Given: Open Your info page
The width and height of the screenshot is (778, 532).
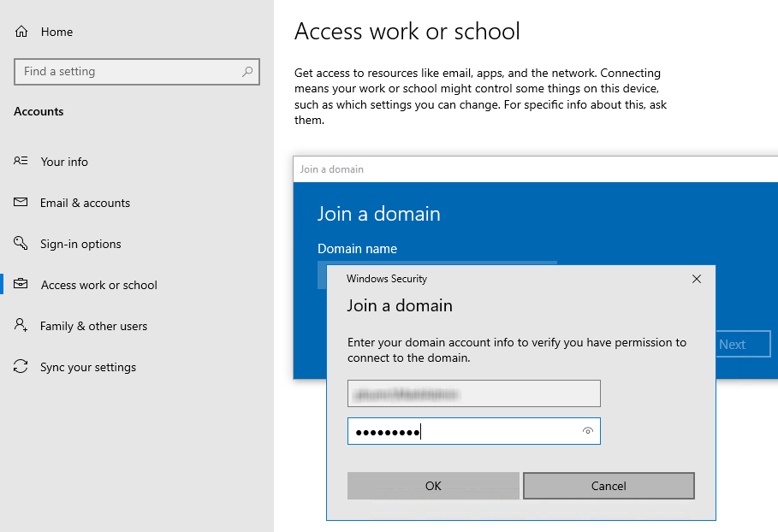Looking at the screenshot, I should tap(64, 162).
